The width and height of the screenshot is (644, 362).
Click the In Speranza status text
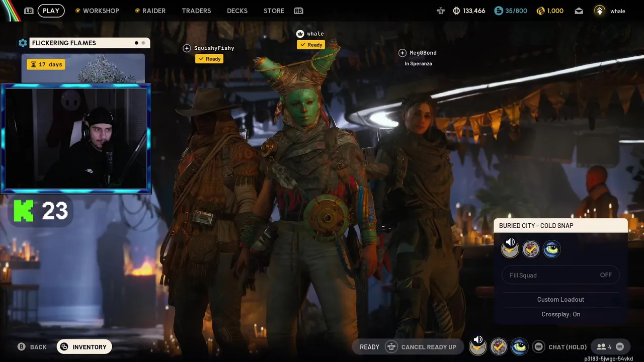tap(419, 64)
